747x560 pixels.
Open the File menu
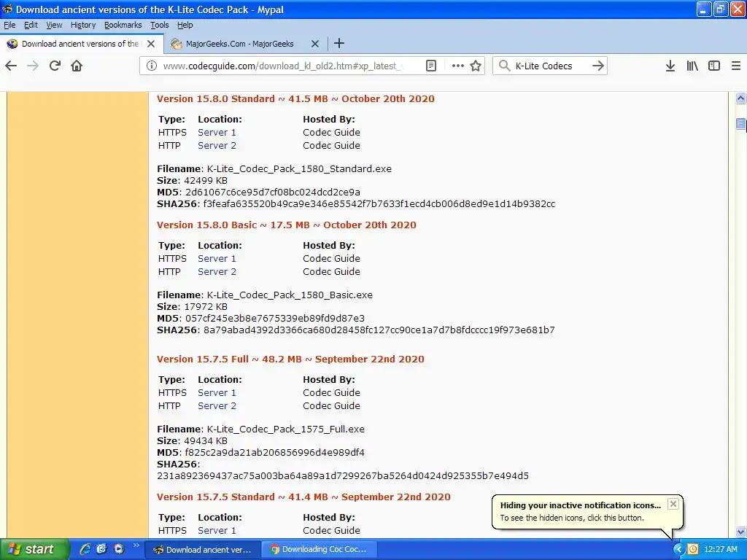[9, 25]
